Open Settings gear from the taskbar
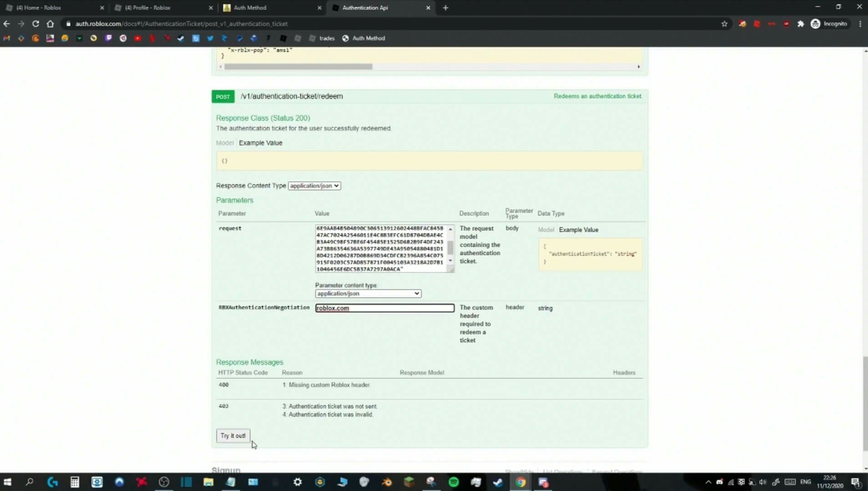This screenshot has width=868, height=491. tap(298, 482)
